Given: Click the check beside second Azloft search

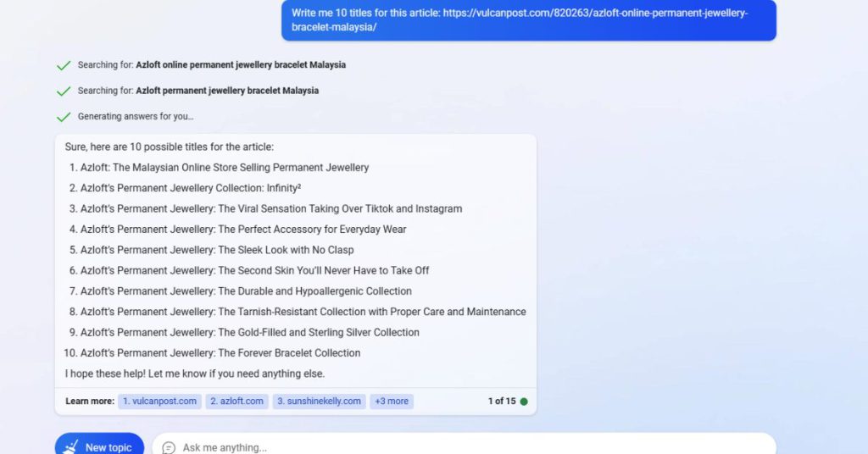Looking at the screenshot, I should [x=64, y=91].
